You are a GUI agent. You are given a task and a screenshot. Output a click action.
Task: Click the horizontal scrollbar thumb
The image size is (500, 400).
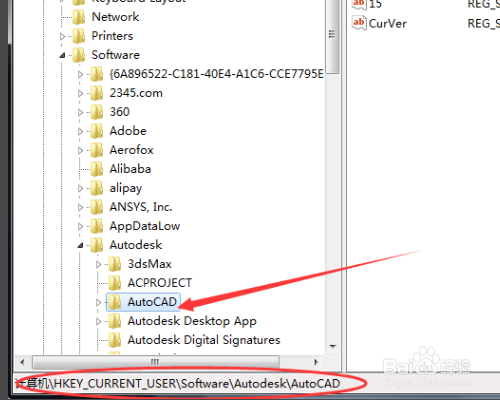click(x=155, y=362)
